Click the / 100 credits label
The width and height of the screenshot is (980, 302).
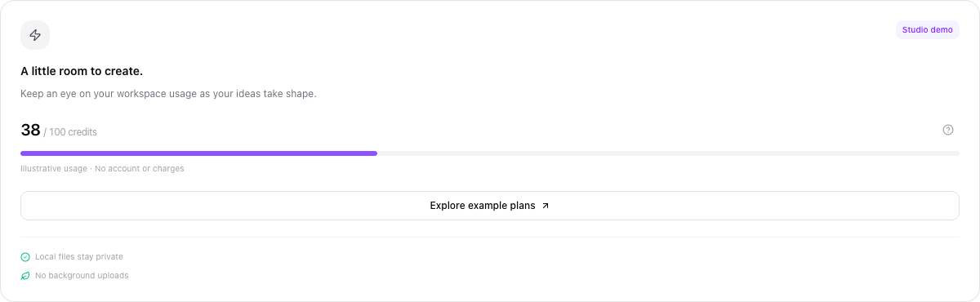coord(70,132)
